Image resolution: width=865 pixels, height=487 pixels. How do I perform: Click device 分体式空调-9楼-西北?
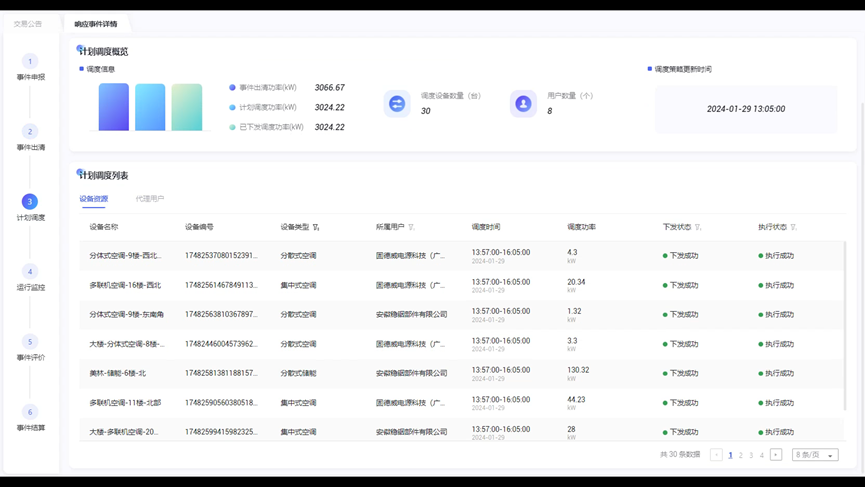click(x=125, y=255)
